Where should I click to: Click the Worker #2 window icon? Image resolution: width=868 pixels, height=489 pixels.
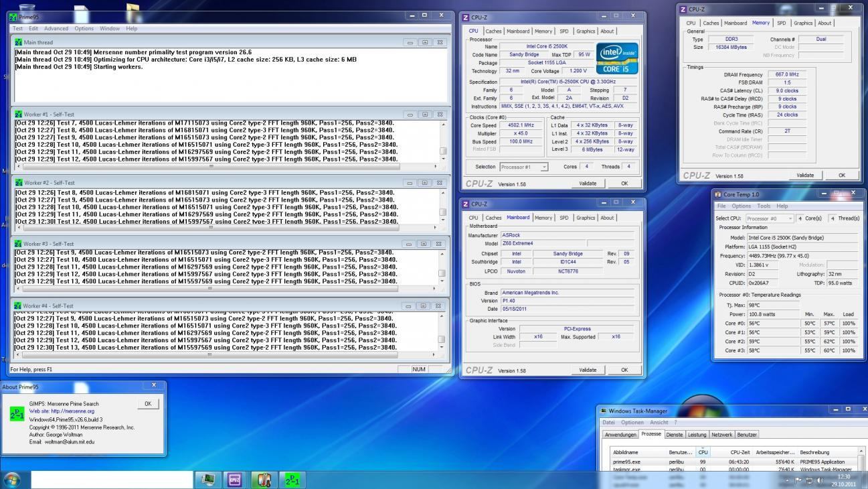19,183
